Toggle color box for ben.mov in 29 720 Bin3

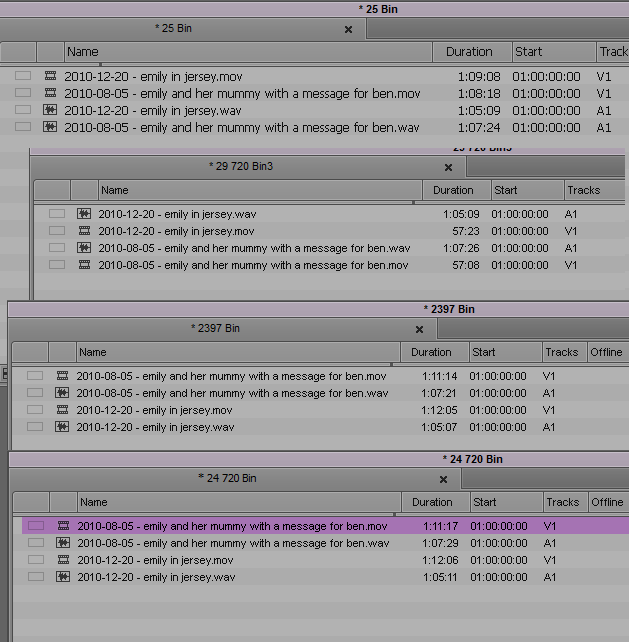tap(57, 265)
